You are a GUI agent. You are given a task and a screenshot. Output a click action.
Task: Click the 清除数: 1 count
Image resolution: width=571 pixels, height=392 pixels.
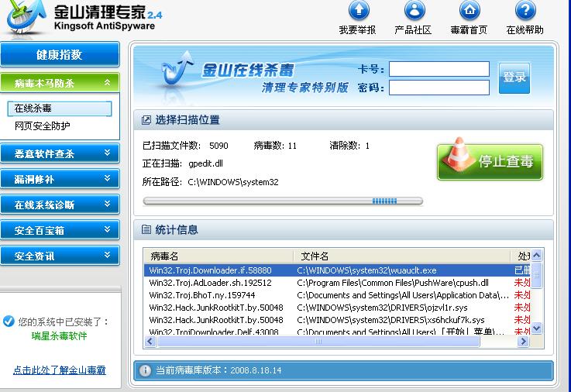[349, 146]
